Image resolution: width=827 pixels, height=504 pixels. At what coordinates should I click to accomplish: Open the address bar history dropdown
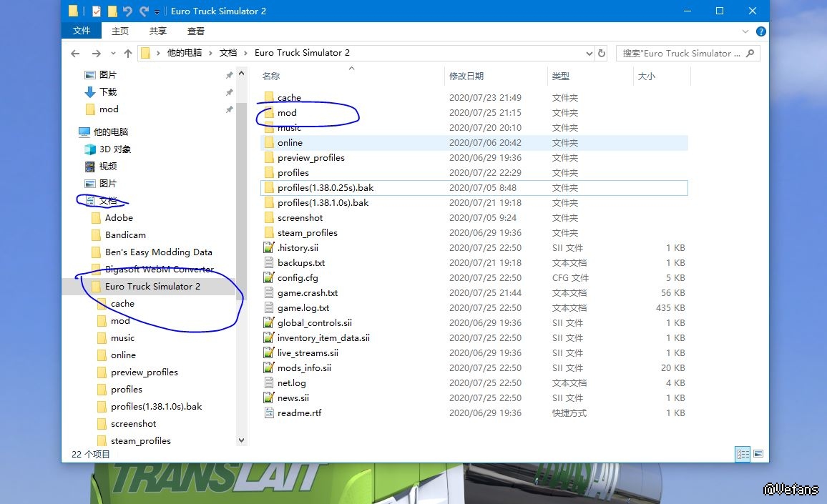point(589,54)
